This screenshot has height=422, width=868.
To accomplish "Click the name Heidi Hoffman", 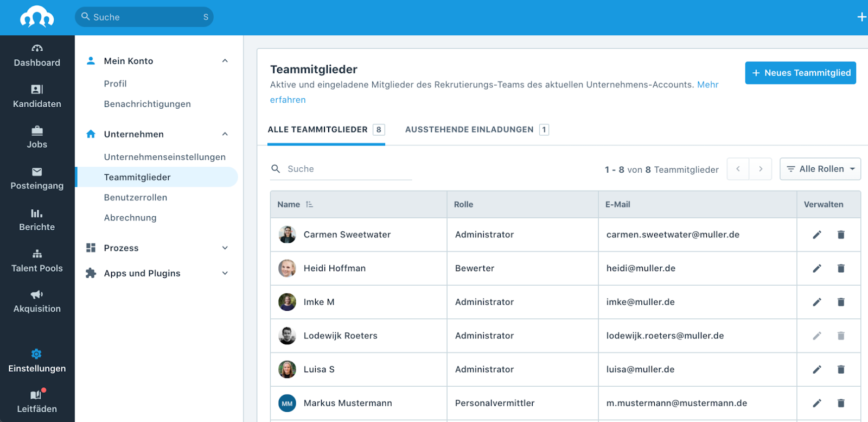I will [334, 268].
